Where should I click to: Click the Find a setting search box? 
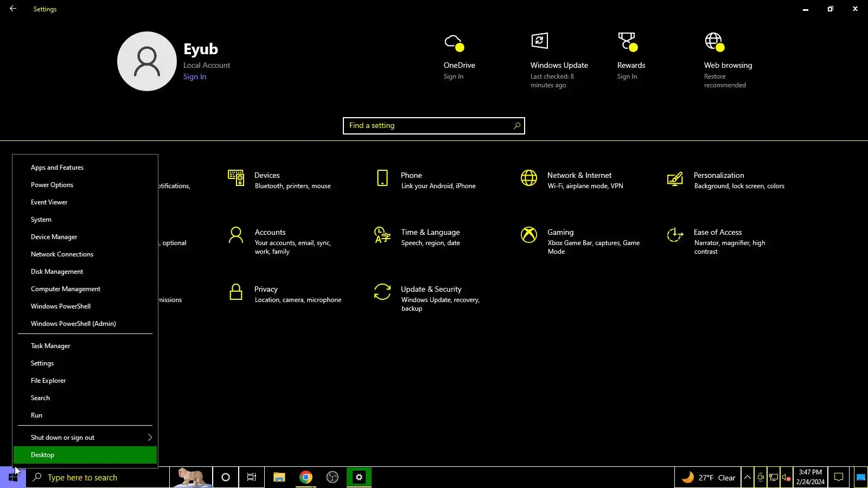click(434, 126)
